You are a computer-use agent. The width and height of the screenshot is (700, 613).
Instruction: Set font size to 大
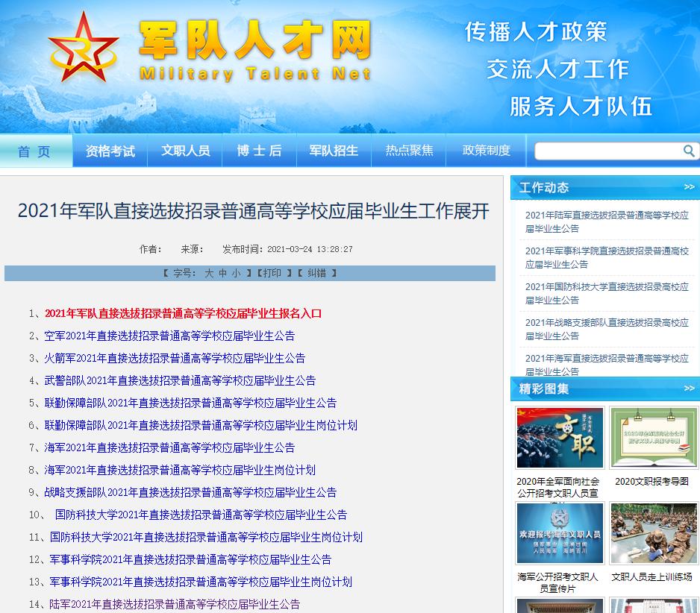tap(209, 273)
